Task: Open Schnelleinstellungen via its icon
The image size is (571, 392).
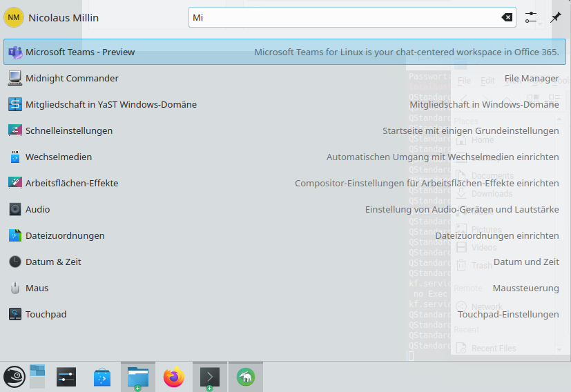Action: click(x=15, y=130)
